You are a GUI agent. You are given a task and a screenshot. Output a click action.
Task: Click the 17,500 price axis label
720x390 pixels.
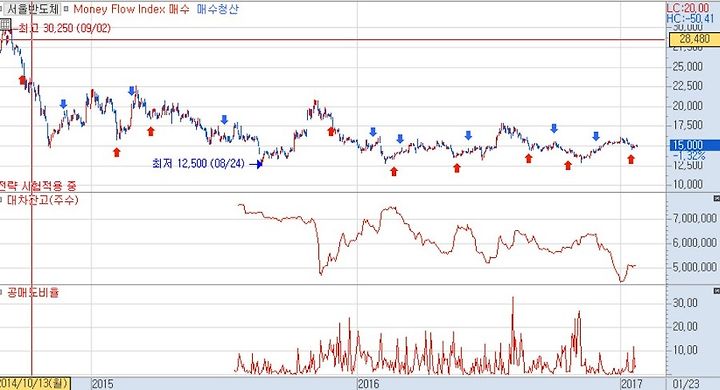687,125
